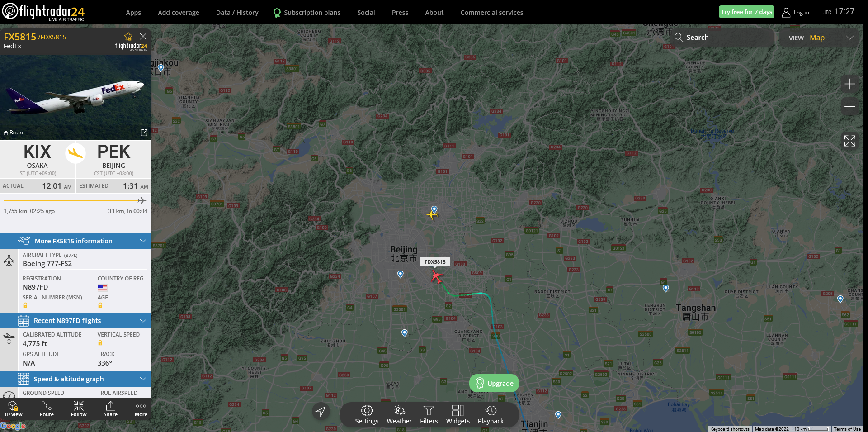Click the flight progress bar
Image resolution: width=868 pixels, height=432 pixels.
[75, 200]
